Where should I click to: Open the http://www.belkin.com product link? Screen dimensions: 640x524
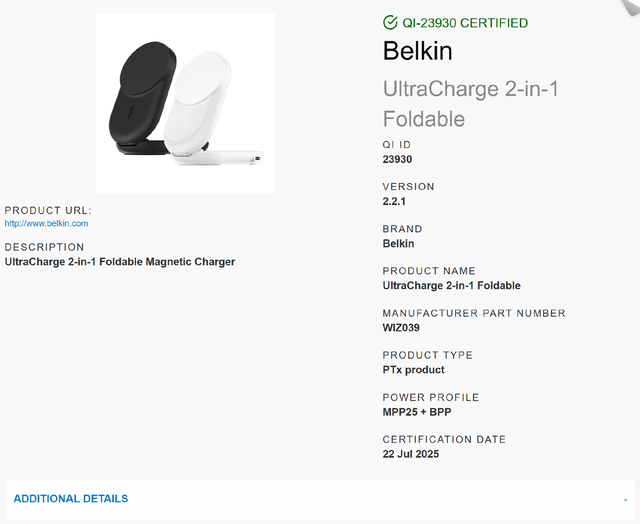click(46, 223)
